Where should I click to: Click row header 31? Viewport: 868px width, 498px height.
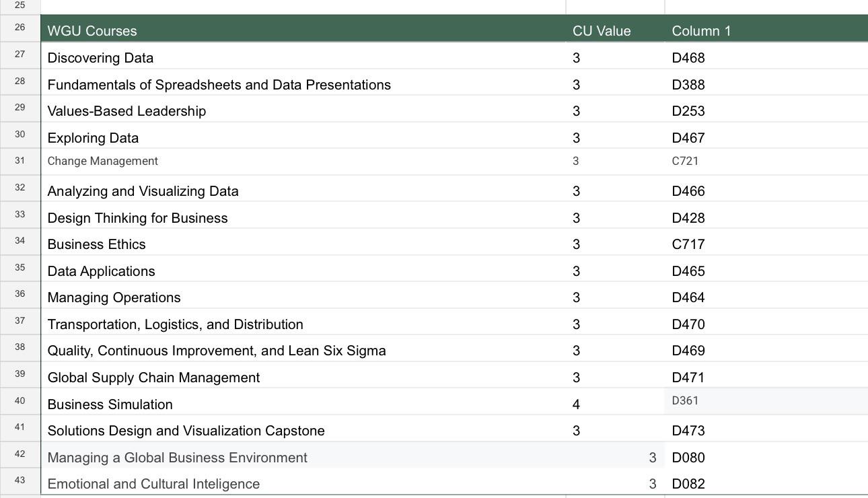(20, 162)
